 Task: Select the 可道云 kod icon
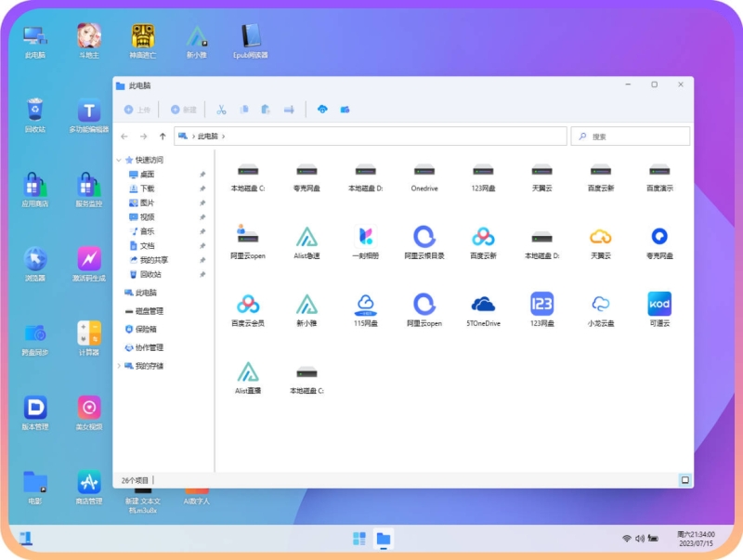pyautogui.click(x=659, y=310)
